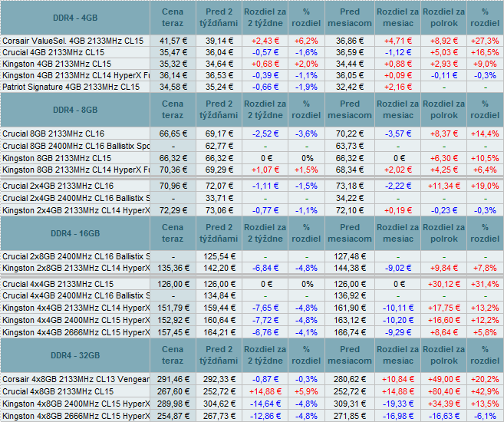The image size is (504, 422).
Task: Click the Crucial 4x4GB 2133MHz CL15 row name
Action: click(x=58, y=284)
